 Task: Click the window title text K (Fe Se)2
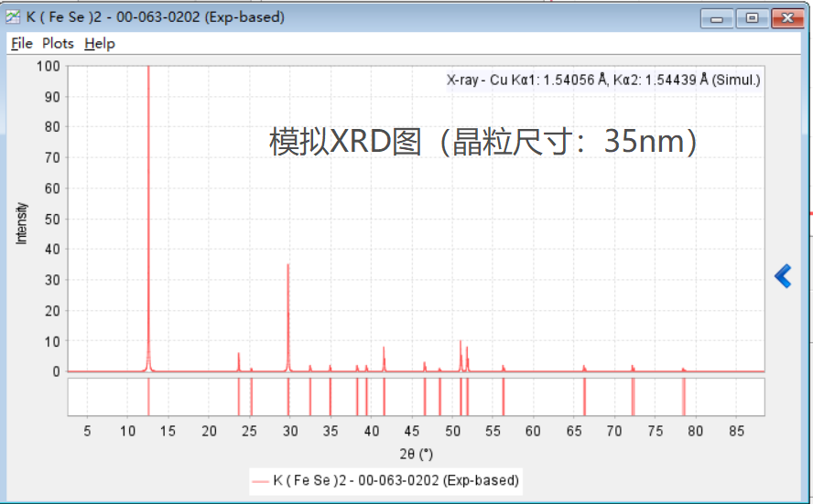point(155,17)
